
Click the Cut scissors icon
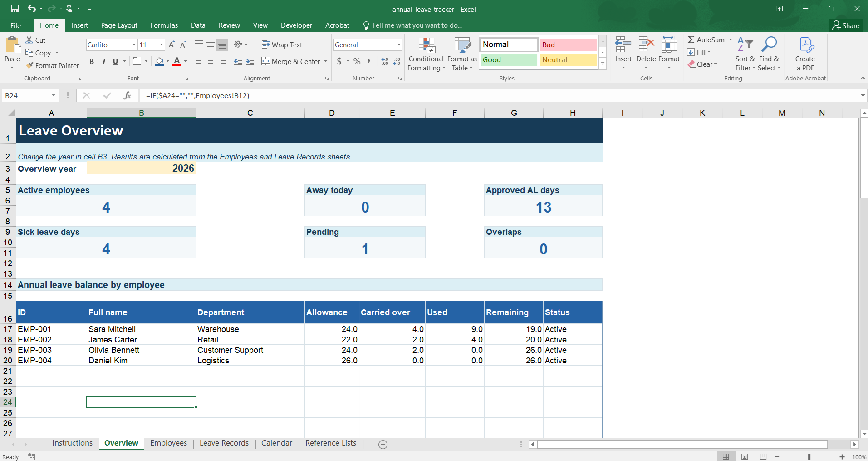click(29, 40)
